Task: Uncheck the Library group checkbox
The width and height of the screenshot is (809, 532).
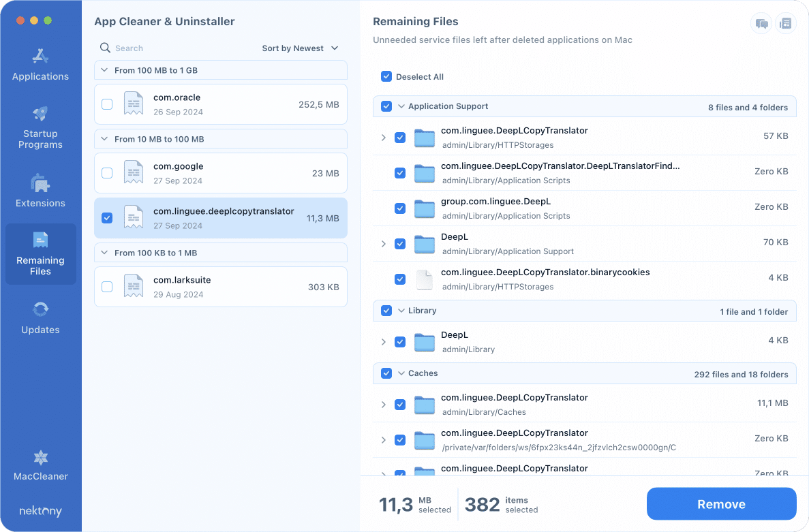Action: 386,311
